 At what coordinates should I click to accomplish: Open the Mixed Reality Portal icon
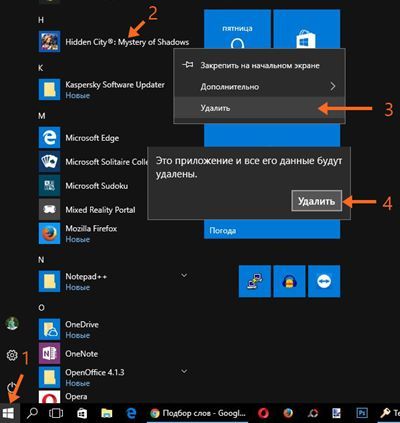pos(49,209)
